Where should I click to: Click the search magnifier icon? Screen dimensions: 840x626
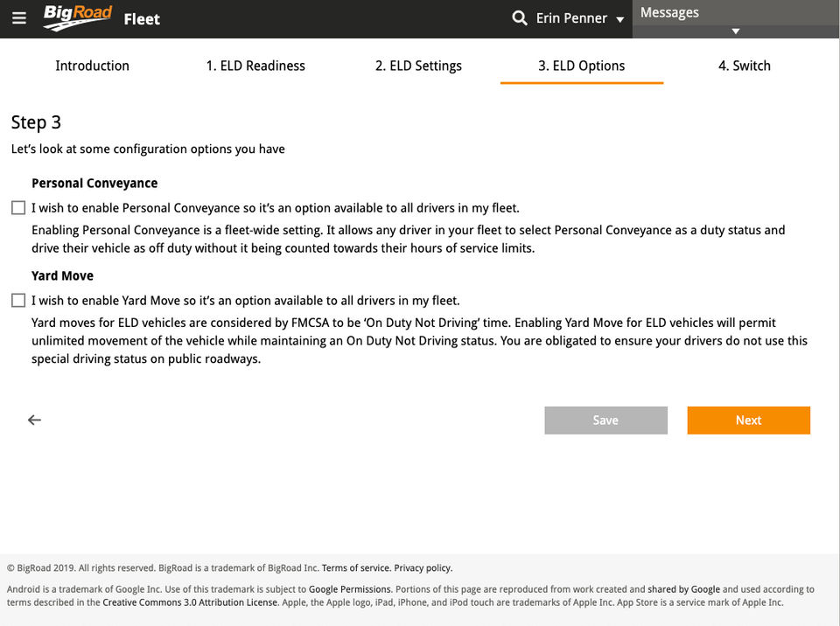coord(520,18)
